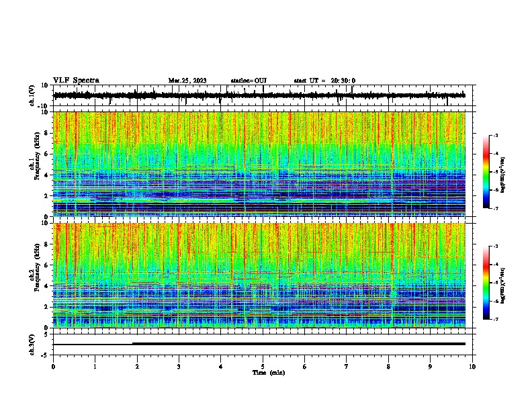
Task: Click the ch.1 waveform trace panel
Action: pos(264,95)
